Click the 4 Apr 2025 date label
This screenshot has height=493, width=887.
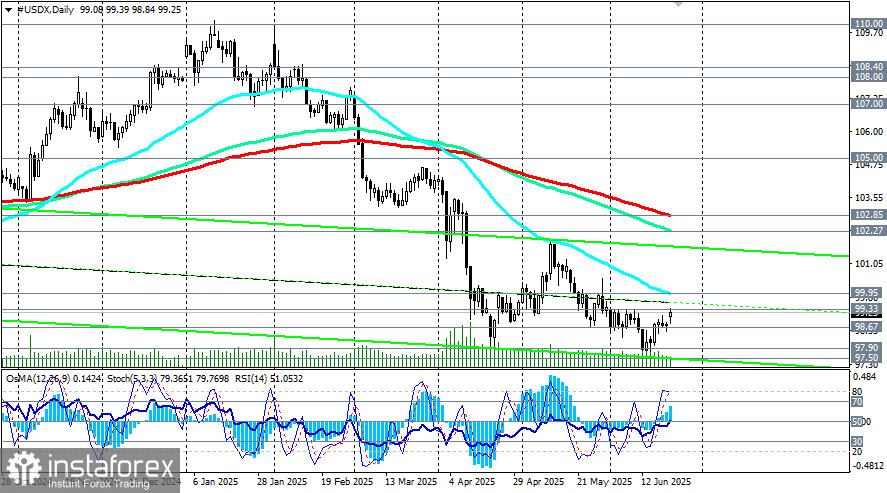tap(472, 482)
